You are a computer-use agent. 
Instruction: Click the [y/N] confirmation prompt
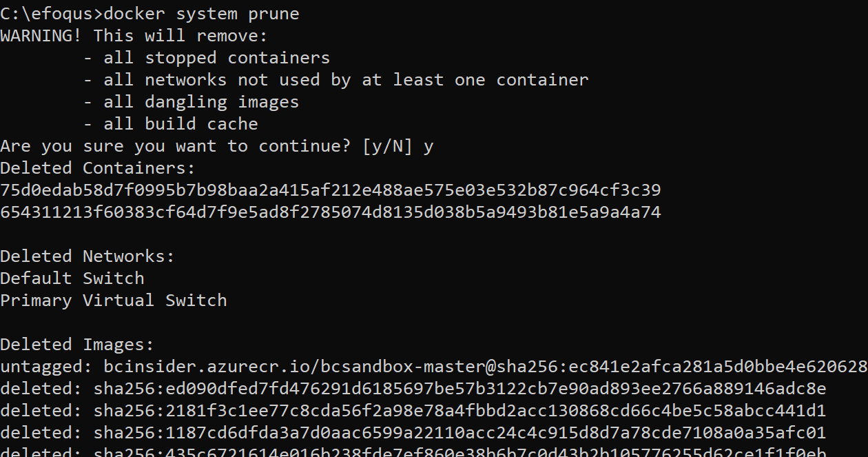coord(388,146)
